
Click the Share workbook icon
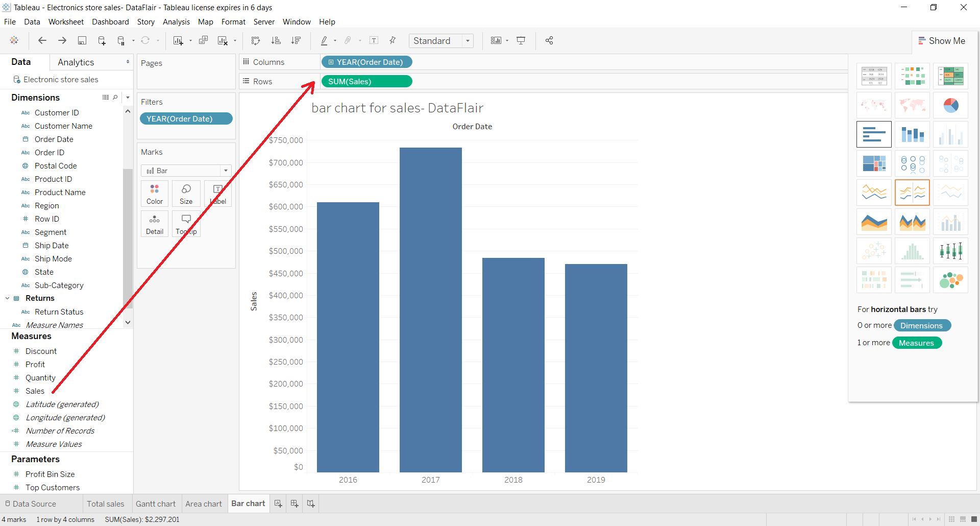(x=549, y=41)
